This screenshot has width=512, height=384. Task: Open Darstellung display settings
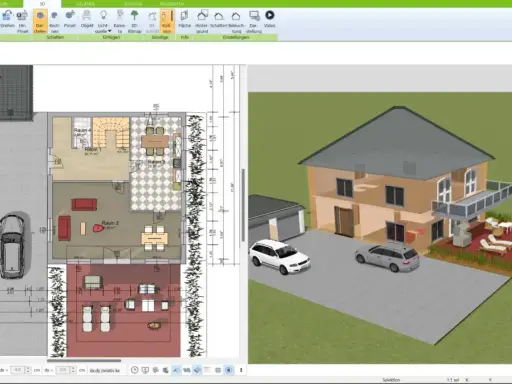254,21
